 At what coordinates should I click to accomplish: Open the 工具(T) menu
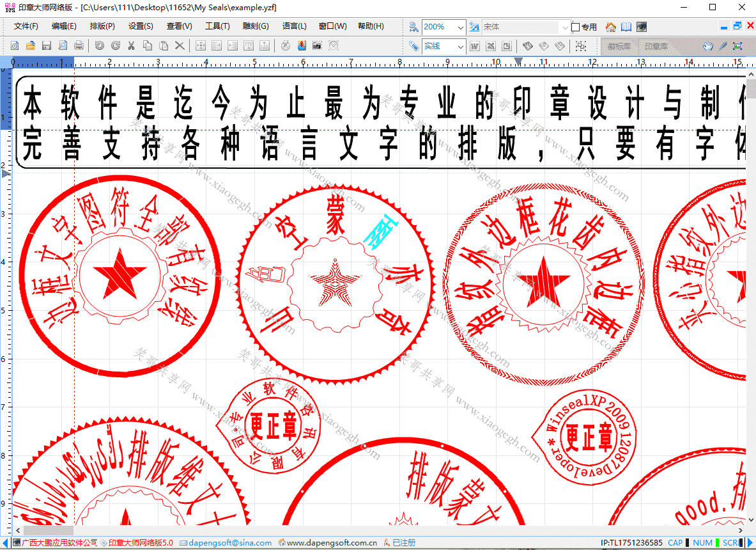pyautogui.click(x=217, y=26)
